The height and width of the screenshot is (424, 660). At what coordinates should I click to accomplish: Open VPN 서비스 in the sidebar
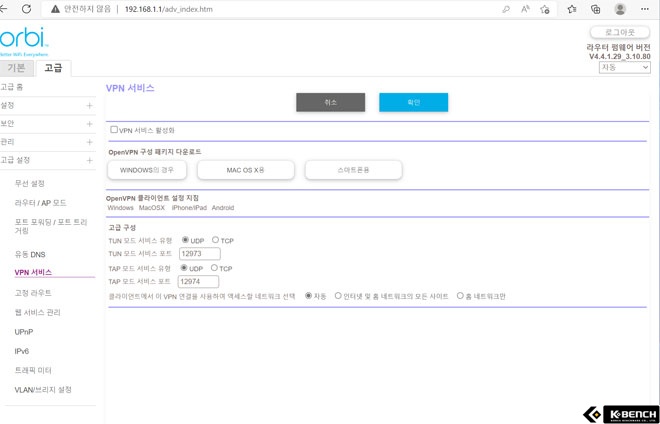(x=33, y=272)
